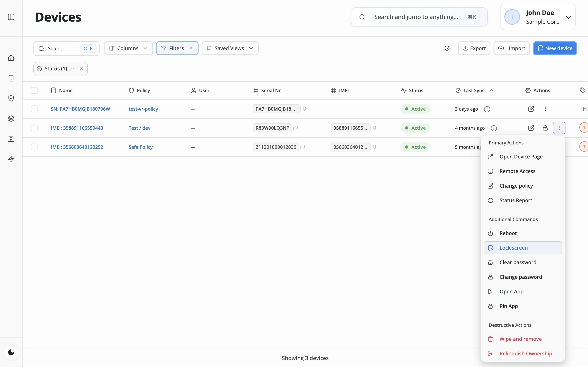Open the home icon in sidebar
The image size is (588, 369).
tap(11, 58)
